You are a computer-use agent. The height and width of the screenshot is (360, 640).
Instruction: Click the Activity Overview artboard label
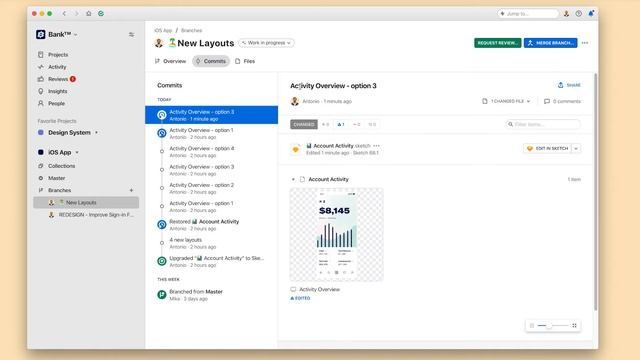319,289
